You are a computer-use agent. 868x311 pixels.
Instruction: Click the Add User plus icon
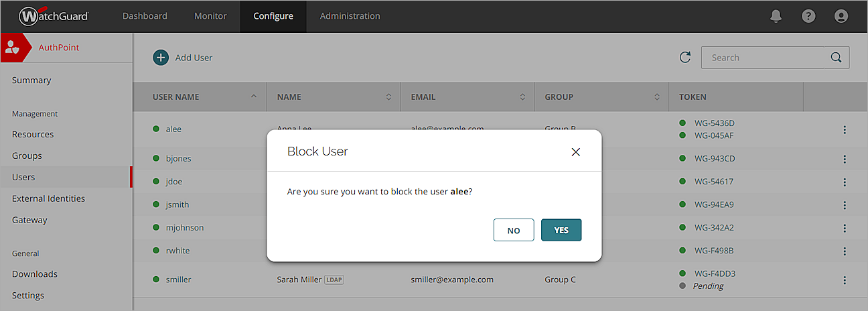(x=161, y=58)
